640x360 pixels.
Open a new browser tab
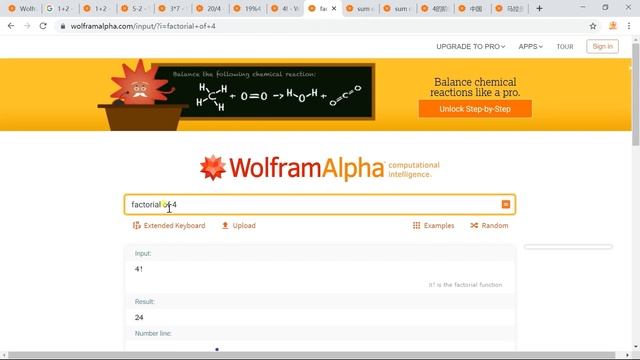[539, 8]
